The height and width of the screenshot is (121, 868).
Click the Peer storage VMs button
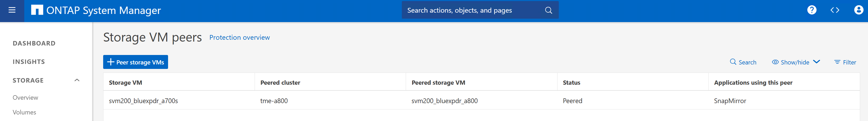(135, 62)
